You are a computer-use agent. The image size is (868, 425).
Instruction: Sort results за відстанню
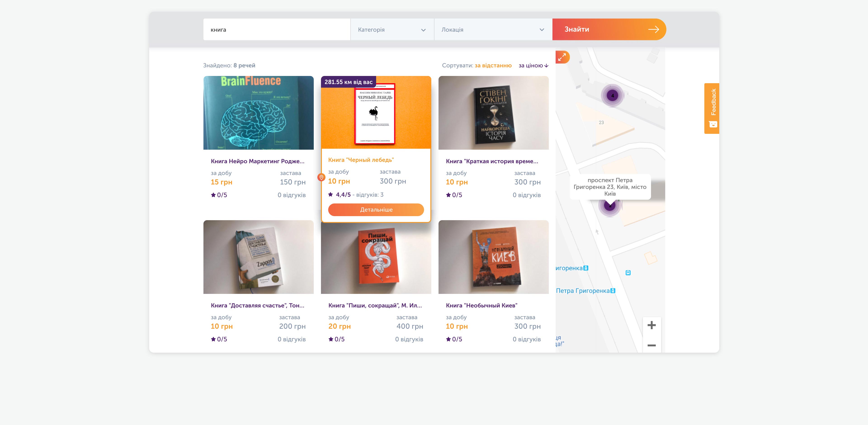(x=493, y=65)
